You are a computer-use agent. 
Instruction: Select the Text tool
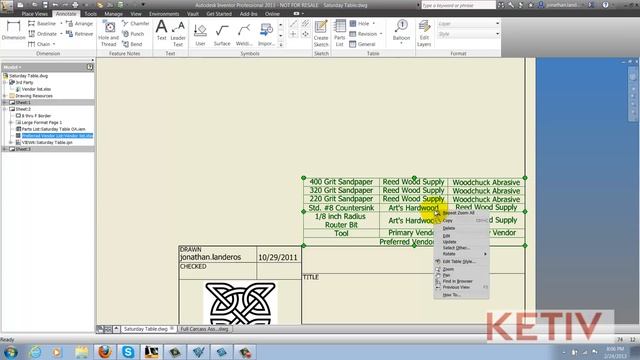(x=162, y=31)
